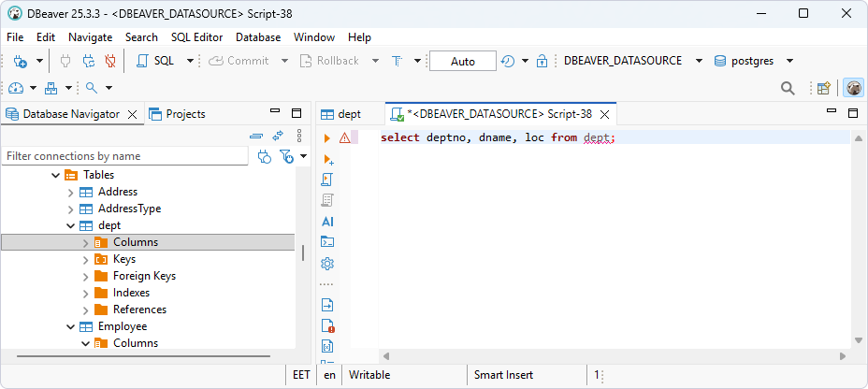Image resolution: width=868 pixels, height=389 pixels.
Task: Open the active datasource dropdown arrow
Action: pyautogui.click(x=699, y=61)
